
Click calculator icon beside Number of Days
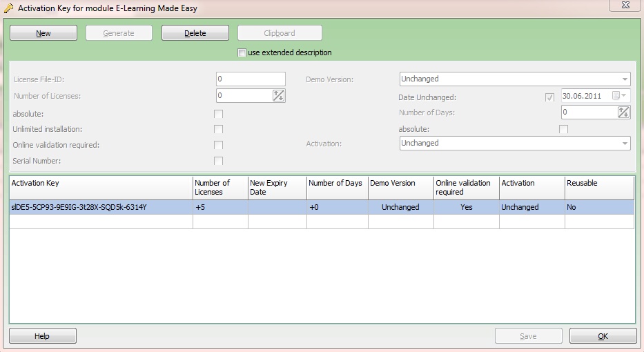(x=623, y=112)
